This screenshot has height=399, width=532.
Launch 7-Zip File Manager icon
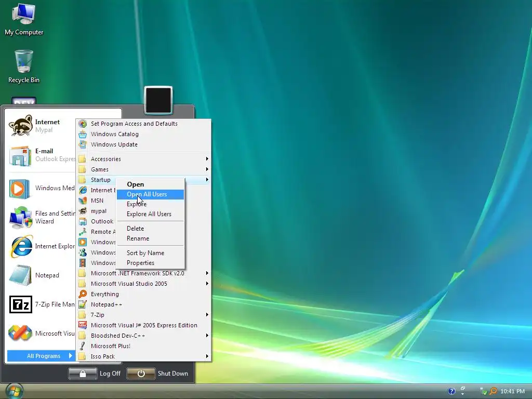[x=21, y=304]
